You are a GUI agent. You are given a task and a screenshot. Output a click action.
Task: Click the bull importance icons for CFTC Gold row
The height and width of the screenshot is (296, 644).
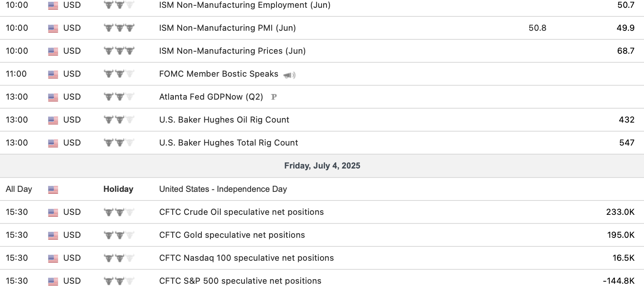(119, 235)
